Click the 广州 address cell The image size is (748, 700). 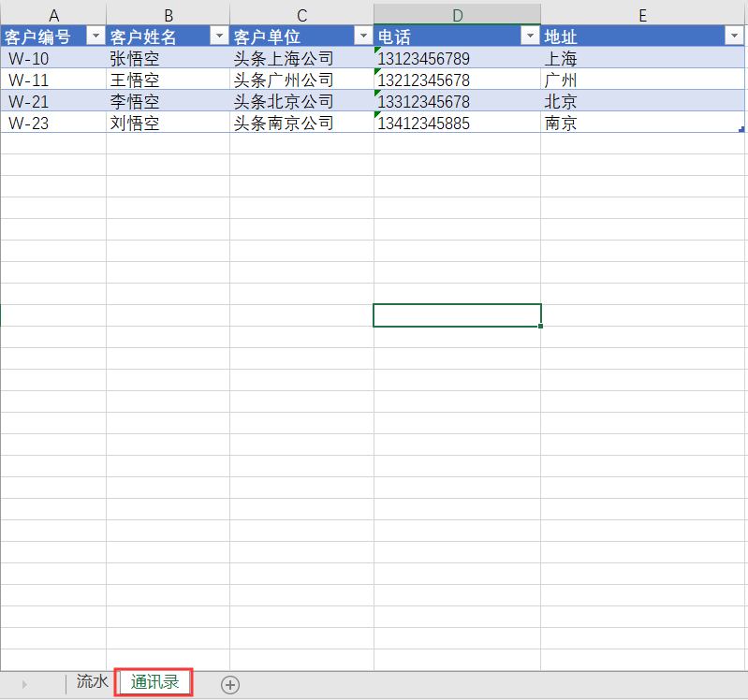(x=642, y=80)
